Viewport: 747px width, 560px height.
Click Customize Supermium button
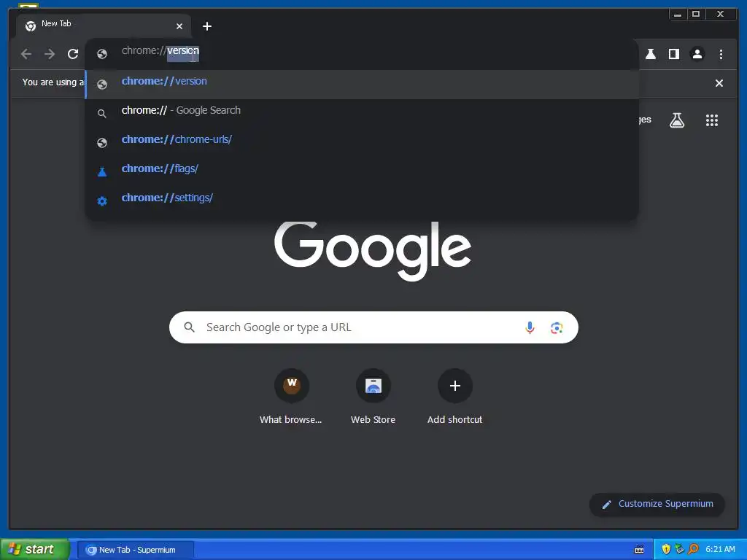657,505
